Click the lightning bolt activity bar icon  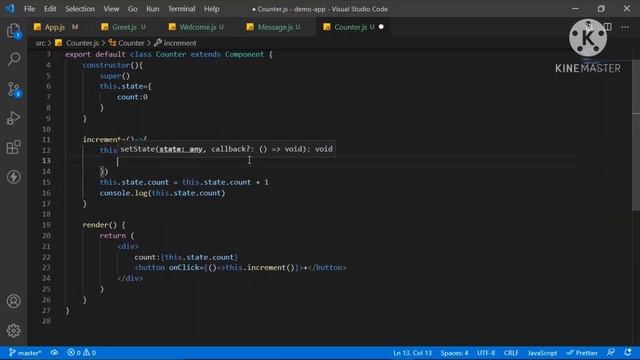[13, 177]
